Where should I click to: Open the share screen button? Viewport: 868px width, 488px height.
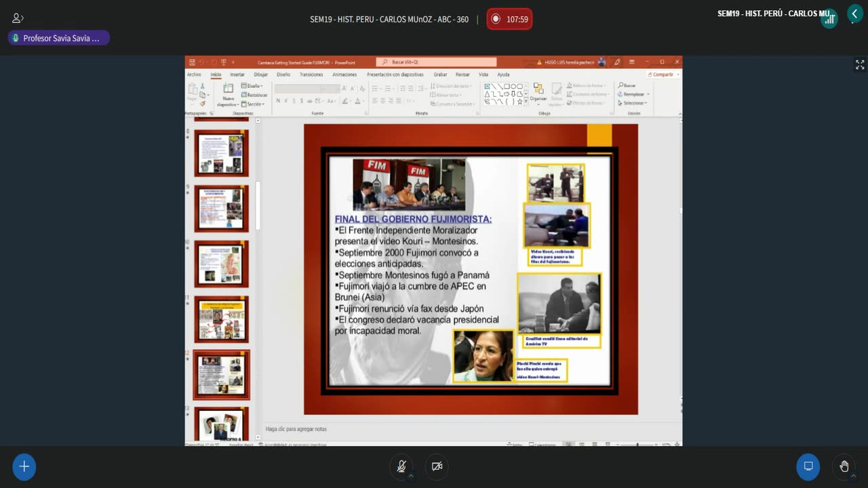(x=808, y=466)
